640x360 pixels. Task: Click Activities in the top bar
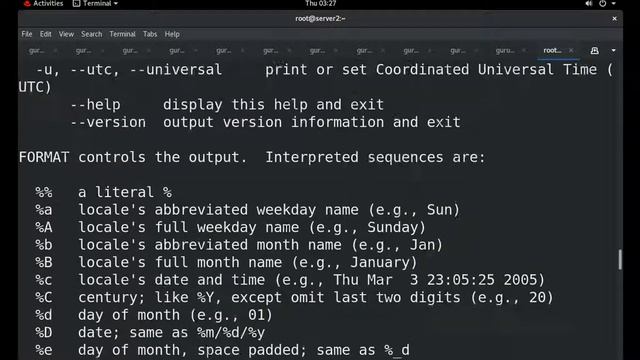(43, 4)
